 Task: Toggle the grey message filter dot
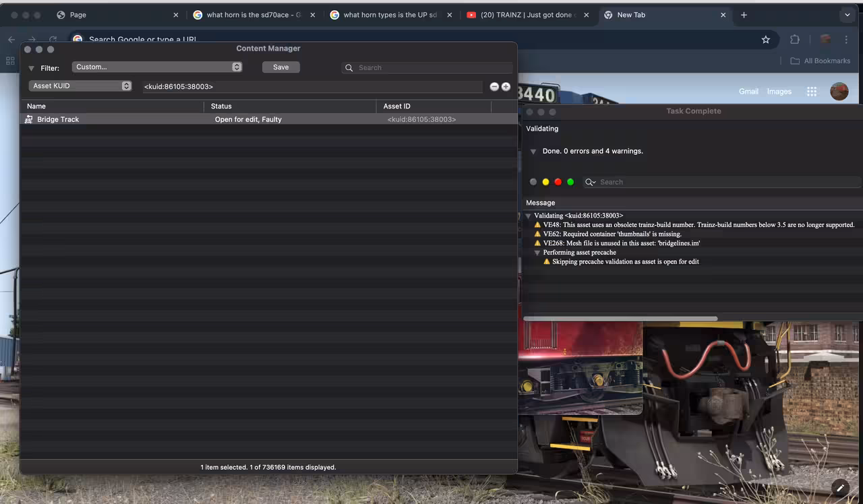[533, 182]
